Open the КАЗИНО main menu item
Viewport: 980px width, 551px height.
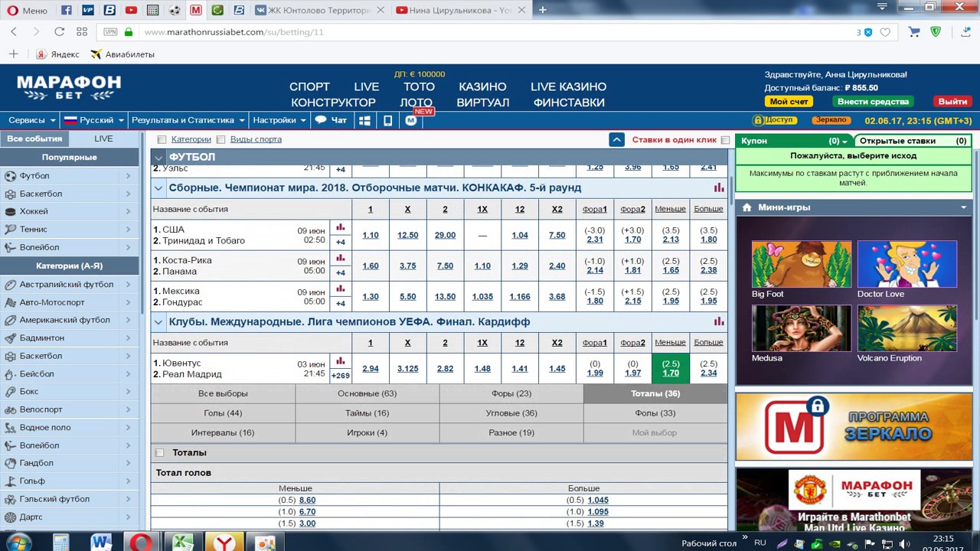[482, 86]
